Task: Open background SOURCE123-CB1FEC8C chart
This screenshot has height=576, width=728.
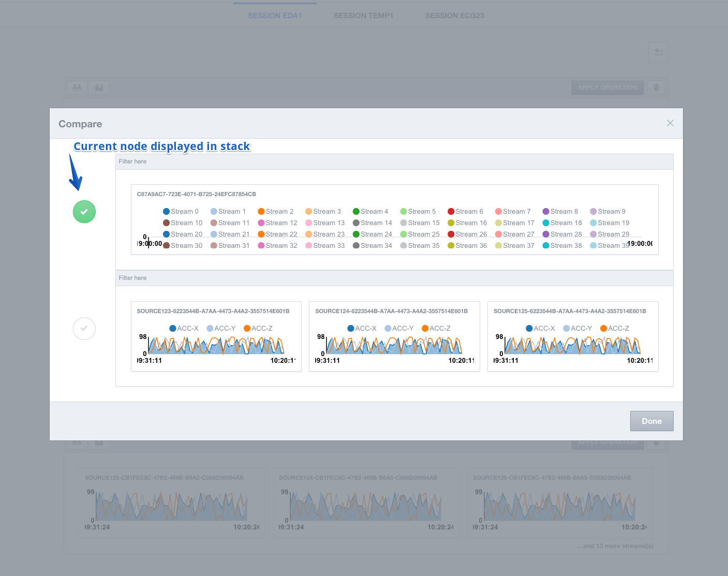Action: click(x=172, y=503)
